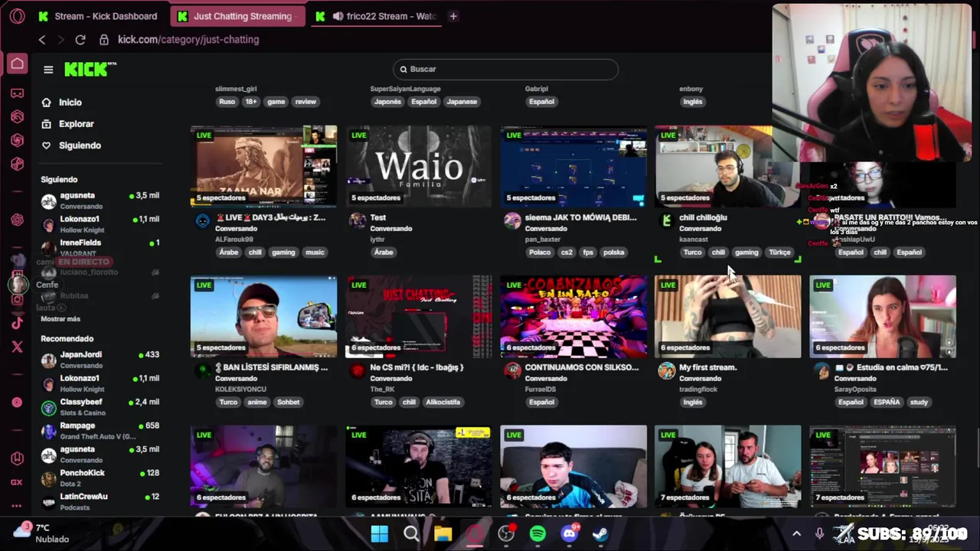Open Discord from taskbar
The image size is (980, 551).
point(569,533)
